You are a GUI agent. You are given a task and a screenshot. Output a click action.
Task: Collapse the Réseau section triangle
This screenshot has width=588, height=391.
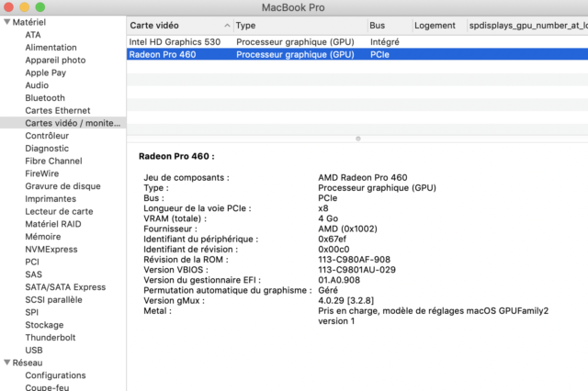tap(6, 363)
